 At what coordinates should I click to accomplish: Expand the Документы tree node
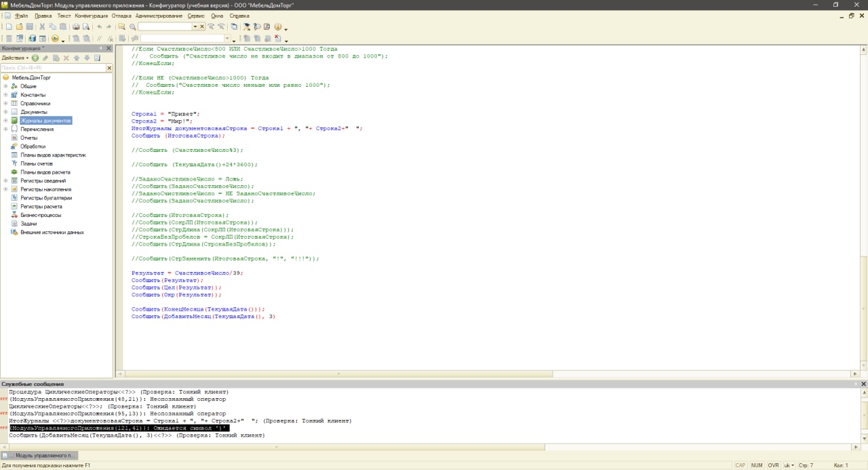point(5,112)
